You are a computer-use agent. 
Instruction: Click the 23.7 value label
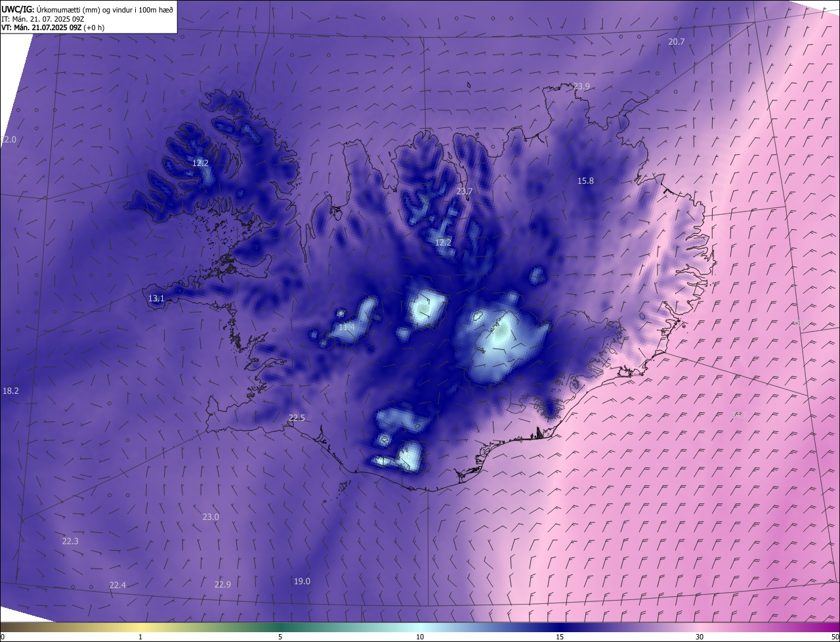coord(464,191)
